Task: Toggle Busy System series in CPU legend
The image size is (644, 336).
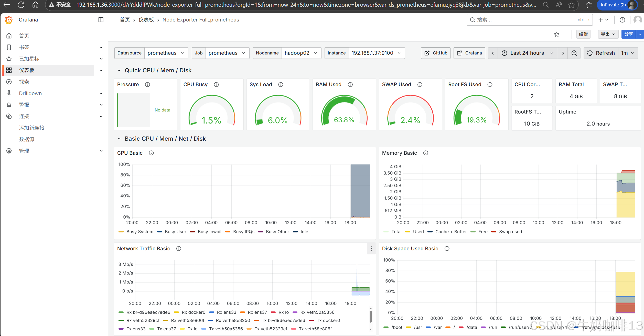Action: pos(140,232)
